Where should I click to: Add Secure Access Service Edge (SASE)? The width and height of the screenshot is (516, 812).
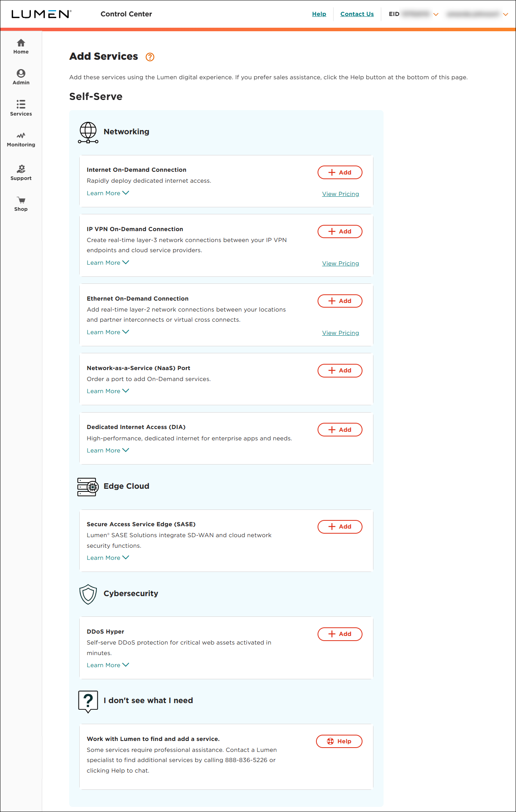[340, 527]
